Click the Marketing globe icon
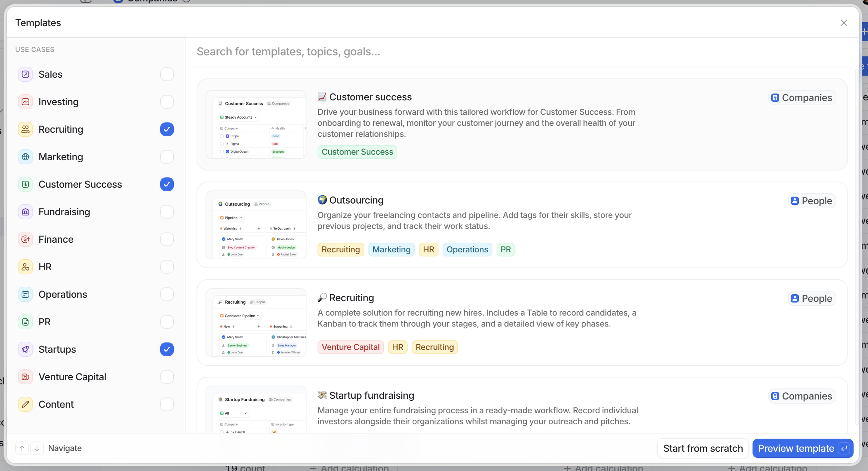This screenshot has width=868, height=471. click(25, 157)
